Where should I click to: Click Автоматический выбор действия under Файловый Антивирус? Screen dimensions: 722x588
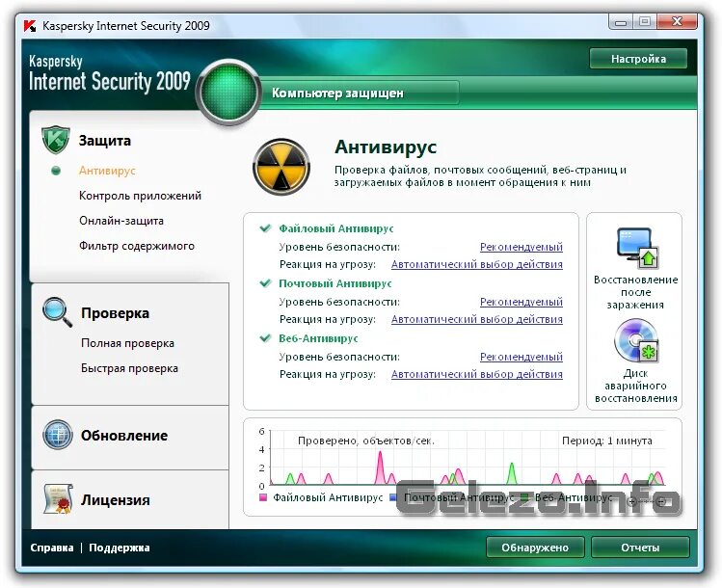pos(477,265)
